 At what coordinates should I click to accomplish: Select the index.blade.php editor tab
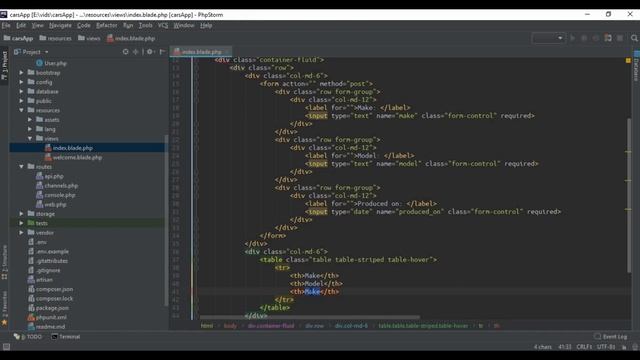(200, 52)
